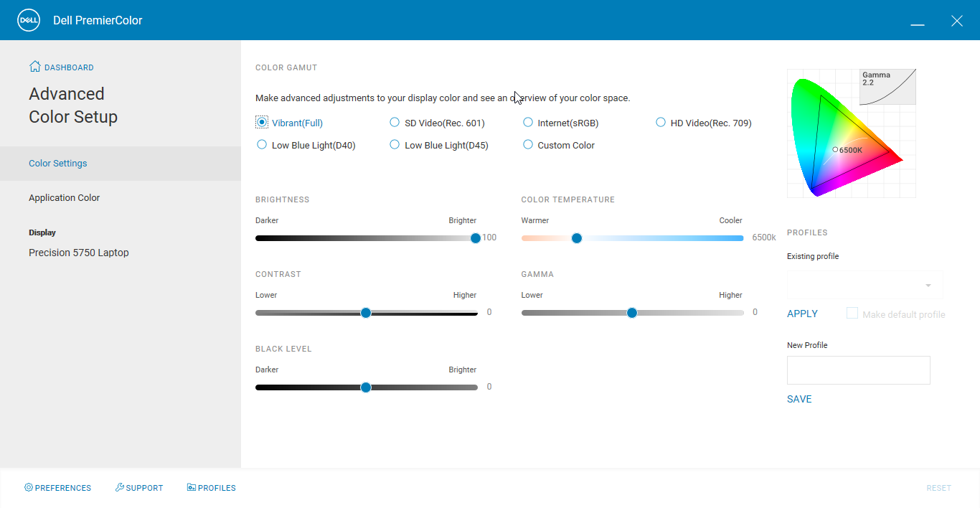The width and height of the screenshot is (980, 508).
Task: Open the Color Settings section
Action: coord(121,164)
